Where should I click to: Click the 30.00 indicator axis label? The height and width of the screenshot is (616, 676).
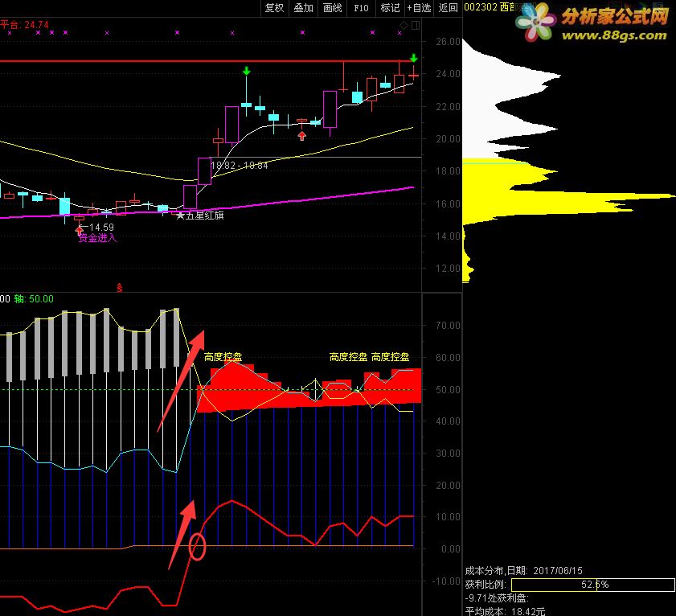pyautogui.click(x=448, y=454)
